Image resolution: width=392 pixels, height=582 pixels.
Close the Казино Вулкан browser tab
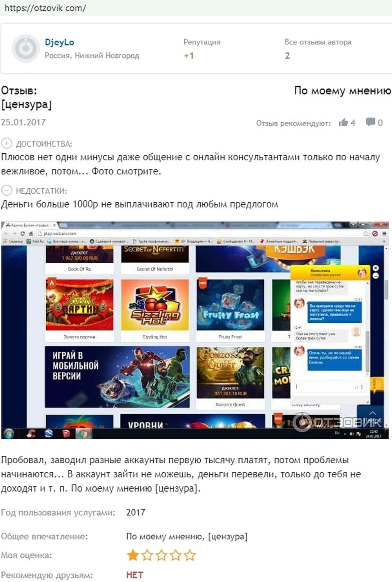(x=54, y=225)
